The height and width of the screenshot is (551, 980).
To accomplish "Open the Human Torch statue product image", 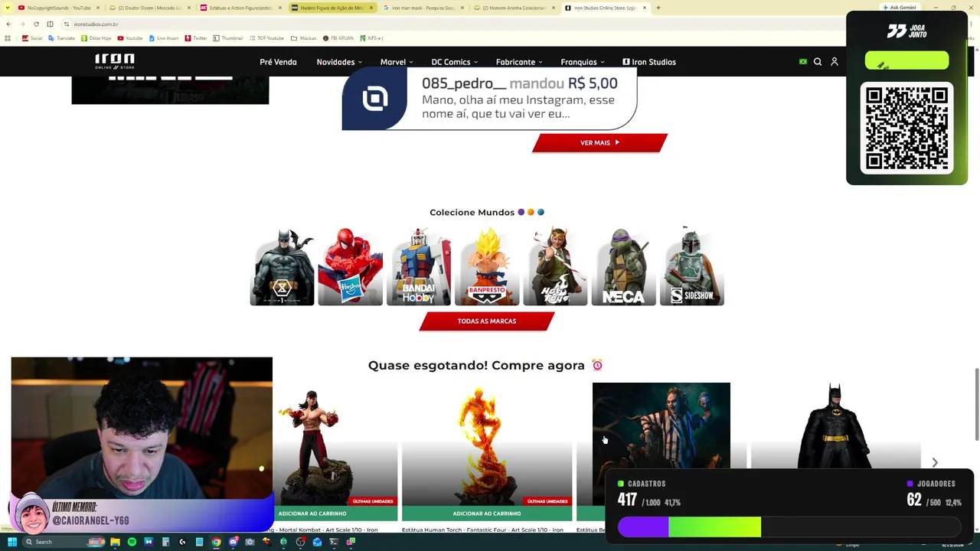I will point(487,444).
